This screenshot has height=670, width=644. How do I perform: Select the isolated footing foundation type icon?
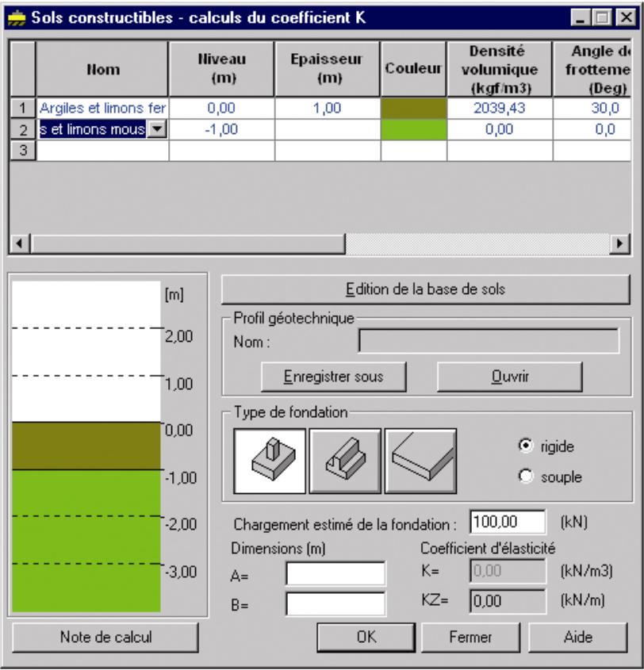click(270, 461)
